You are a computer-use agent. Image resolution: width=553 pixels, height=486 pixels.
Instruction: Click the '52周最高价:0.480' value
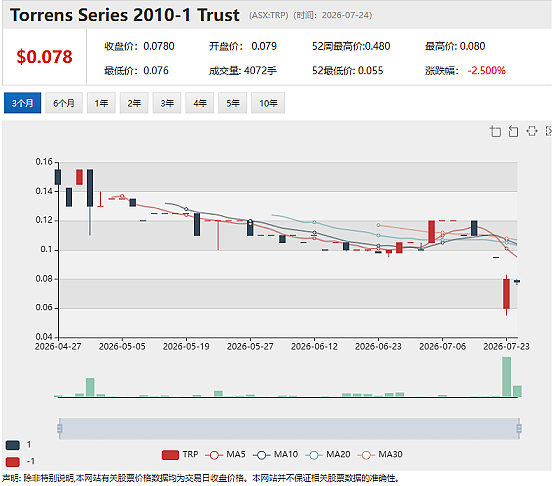coord(351,46)
